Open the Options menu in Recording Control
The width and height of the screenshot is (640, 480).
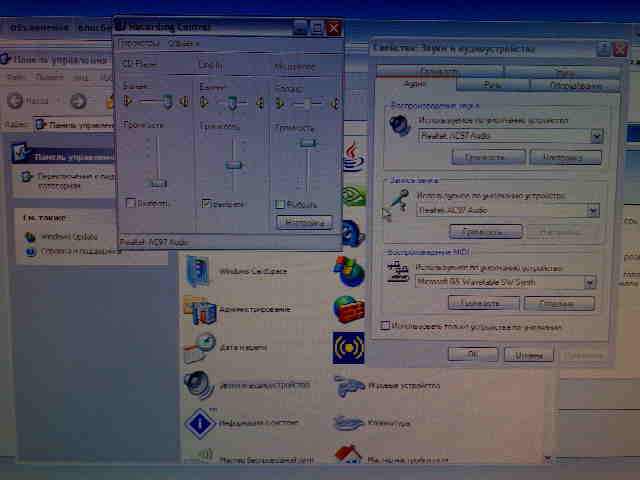tap(136, 44)
